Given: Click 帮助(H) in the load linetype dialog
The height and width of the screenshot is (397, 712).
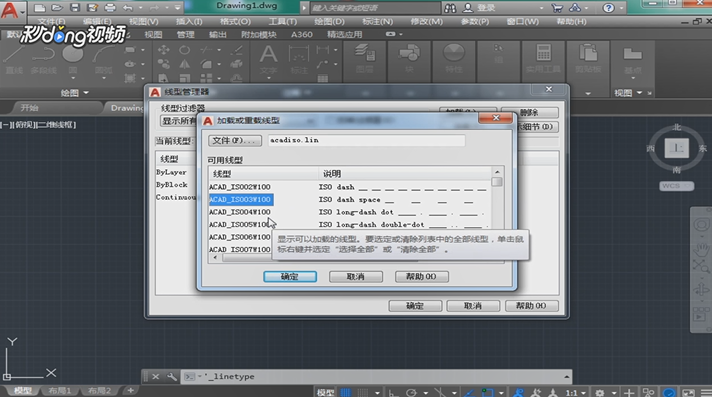Looking at the screenshot, I should (x=422, y=277).
